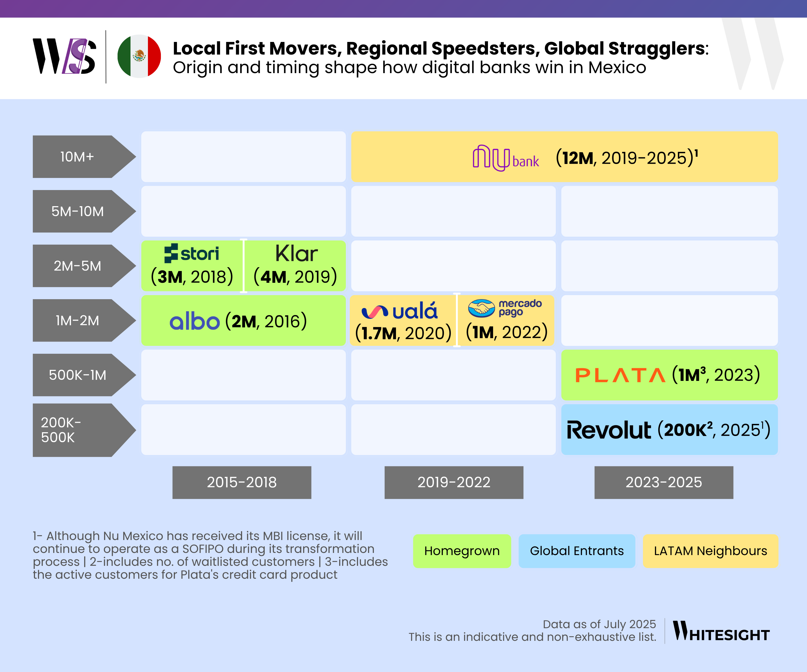Click the Stori logo
The height and width of the screenshot is (672, 807).
191,253
